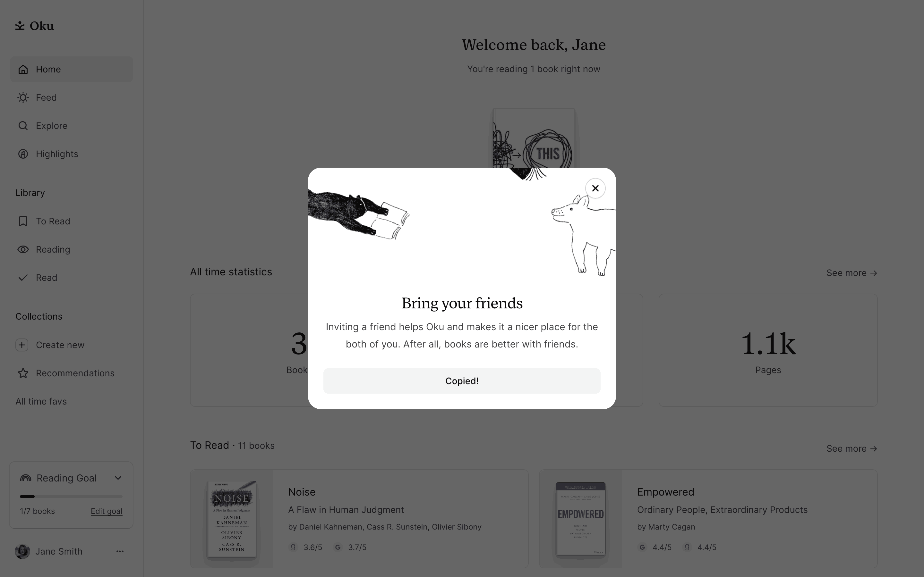Open the All time favs collection
Screen dimensions: 924x577
point(41,401)
